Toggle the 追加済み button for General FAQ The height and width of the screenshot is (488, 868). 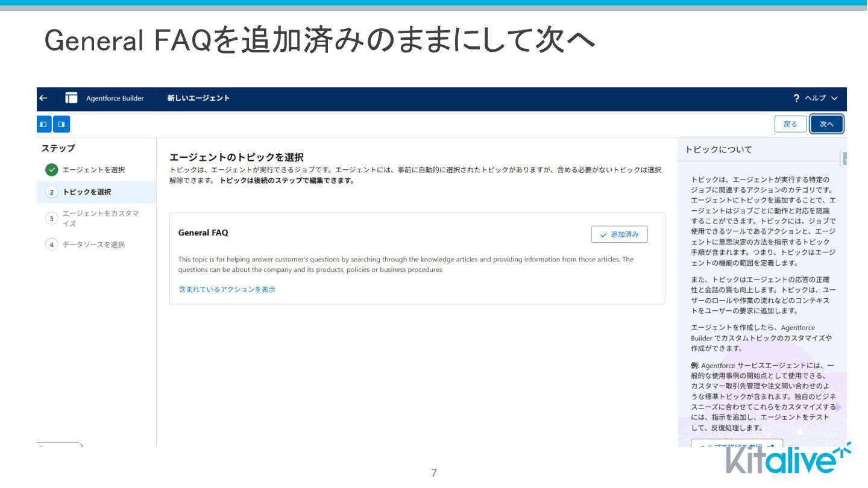pos(620,235)
